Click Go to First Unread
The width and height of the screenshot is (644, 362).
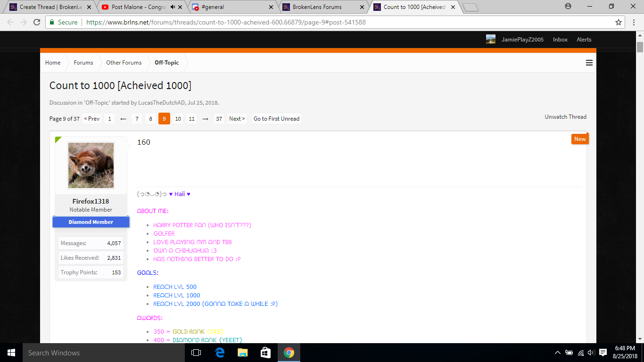(276, 119)
